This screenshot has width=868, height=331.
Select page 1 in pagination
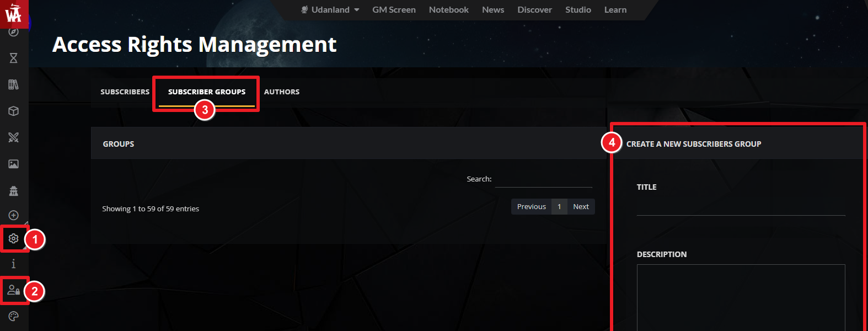(x=559, y=207)
